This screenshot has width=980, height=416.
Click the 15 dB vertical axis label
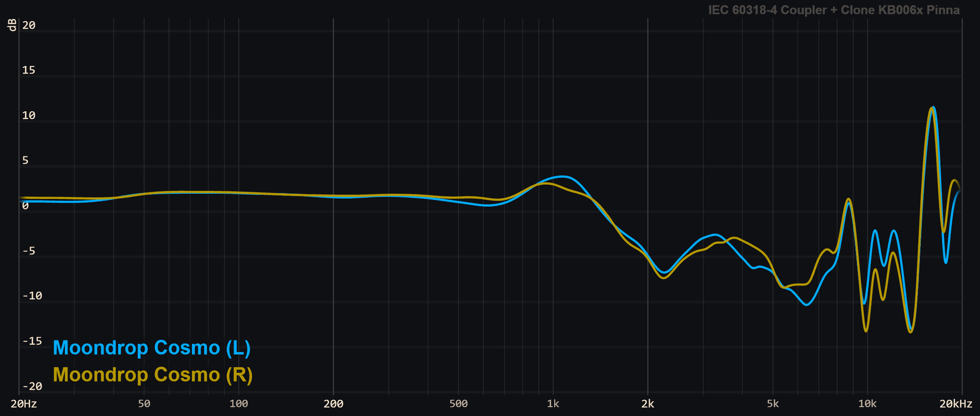pos(29,71)
